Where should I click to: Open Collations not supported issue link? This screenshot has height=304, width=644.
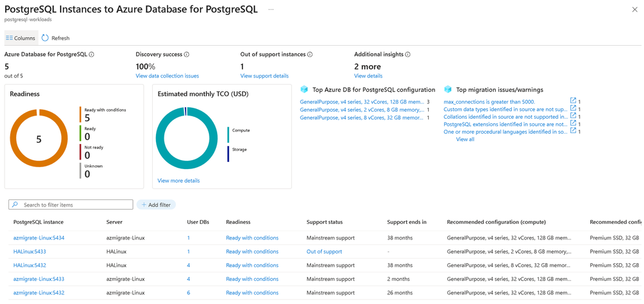pos(506,116)
